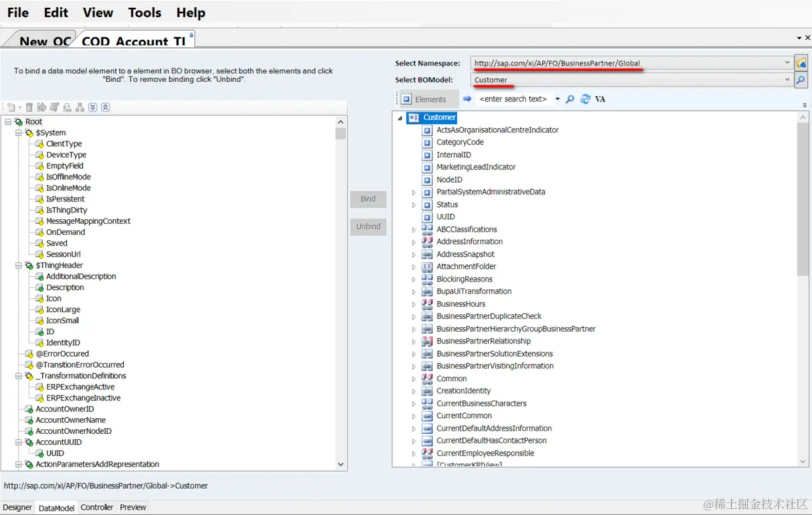Click the BusinessHours node icon
Viewport: 812px width, 515px height.
(x=427, y=304)
